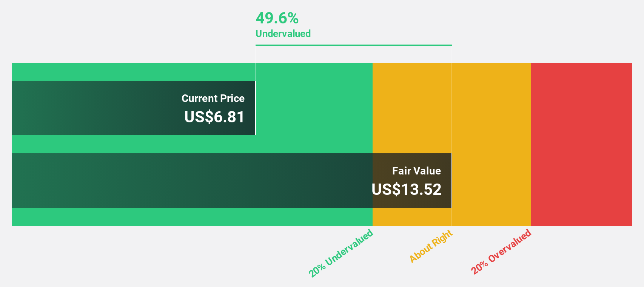
Task: Click the green bracket line above the chart
Action: [x=353, y=45]
